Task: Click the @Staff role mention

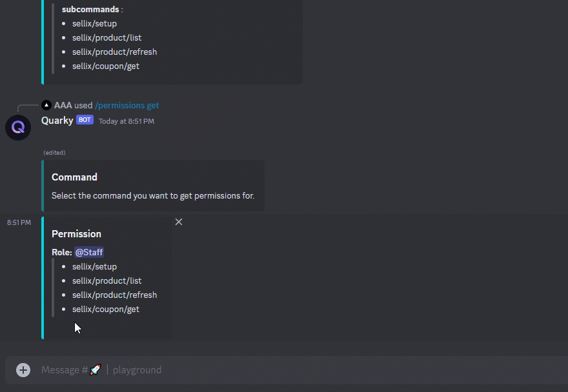Action: (89, 252)
